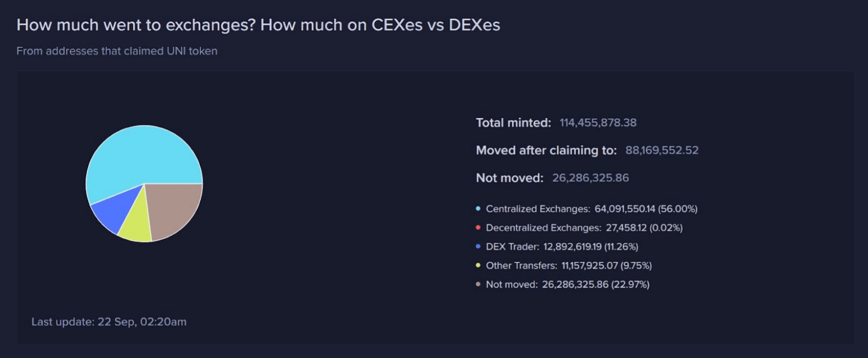
Task: Toggle the Centralized Exchanges legend entry
Action: (x=586, y=209)
